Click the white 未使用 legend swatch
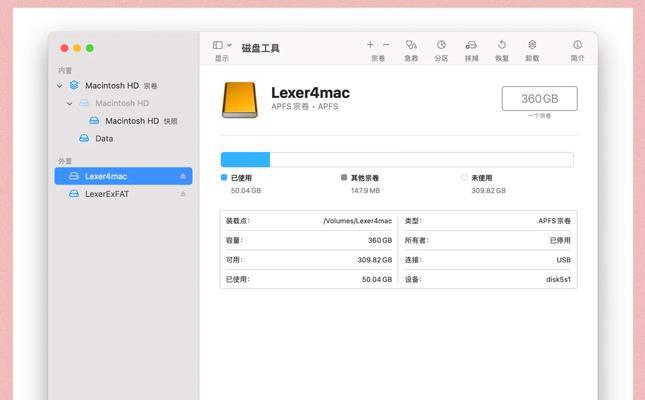Screen dimensions: 645x400 (x=464, y=177)
